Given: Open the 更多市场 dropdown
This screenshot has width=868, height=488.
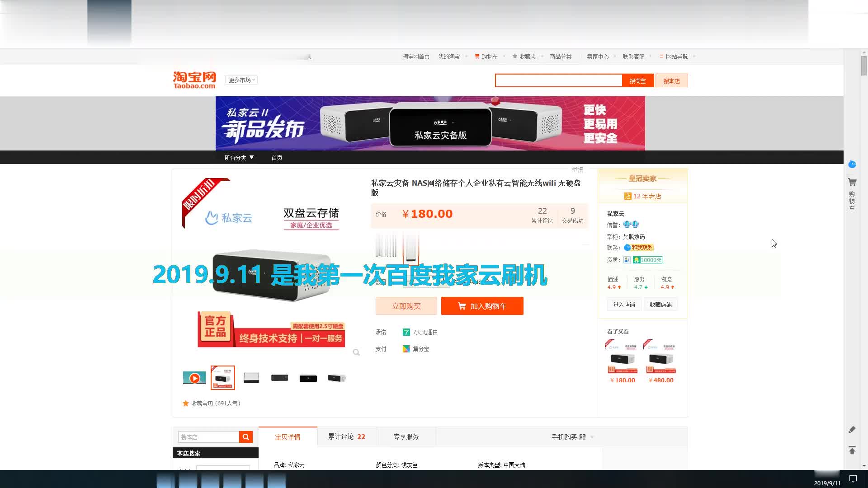Looking at the screenshot, I should point(241,80).
